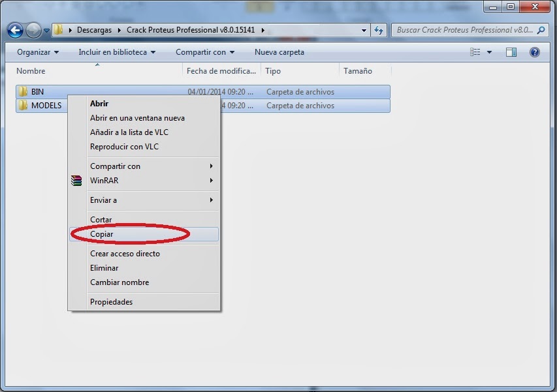
Task: Sort by the Tamaño column header
Action: 365,71
